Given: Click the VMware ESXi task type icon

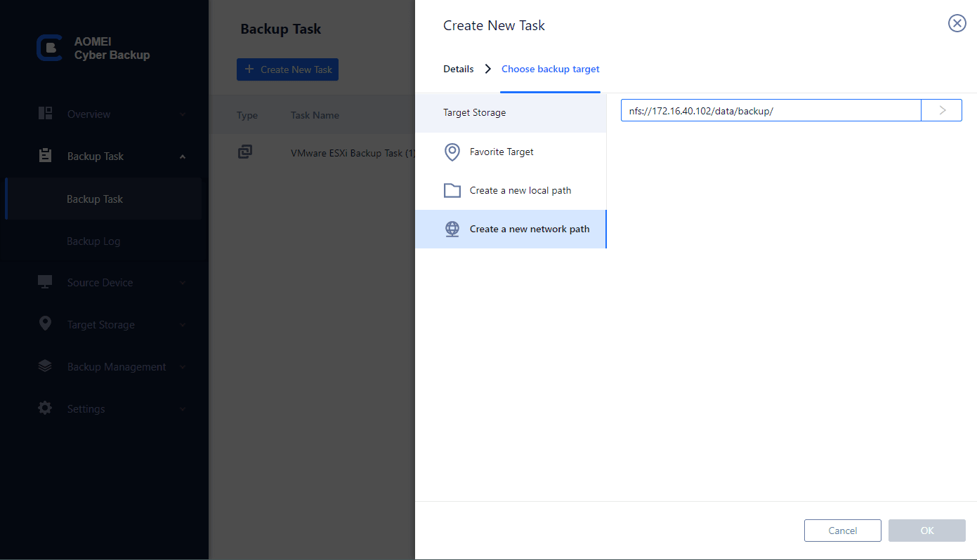Looking at the screenshot, I should [x=245, y=152].
